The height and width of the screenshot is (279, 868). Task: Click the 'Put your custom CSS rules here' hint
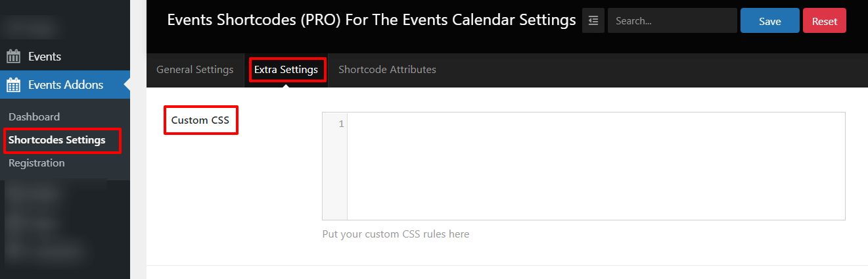click(x=396, y=234)
